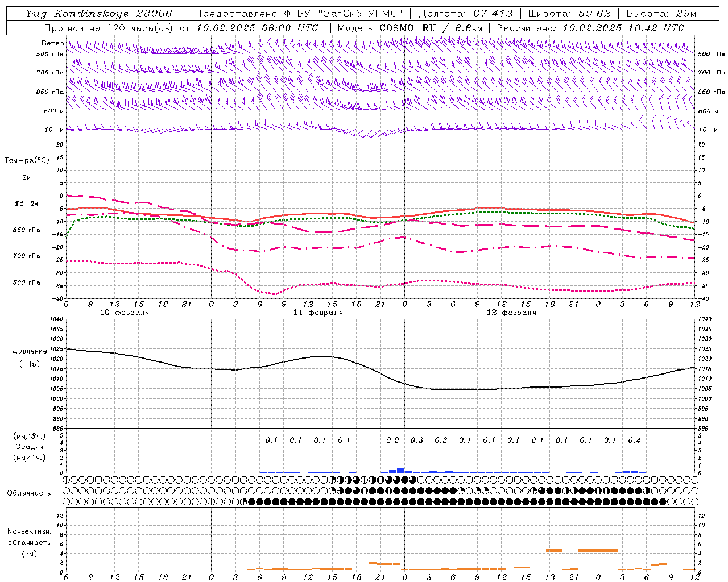The height and width of the screenshot is (582, 728).
Task: Click the Осадки precipitation label
Action: tap(30, 447)
